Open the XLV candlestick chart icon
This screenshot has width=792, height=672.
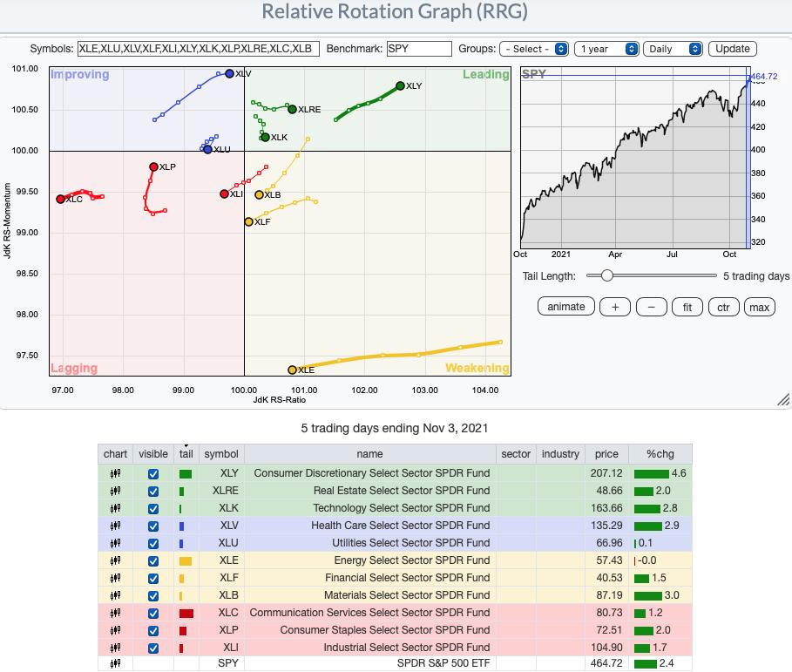pyautogui.click(x=115, y=526)
